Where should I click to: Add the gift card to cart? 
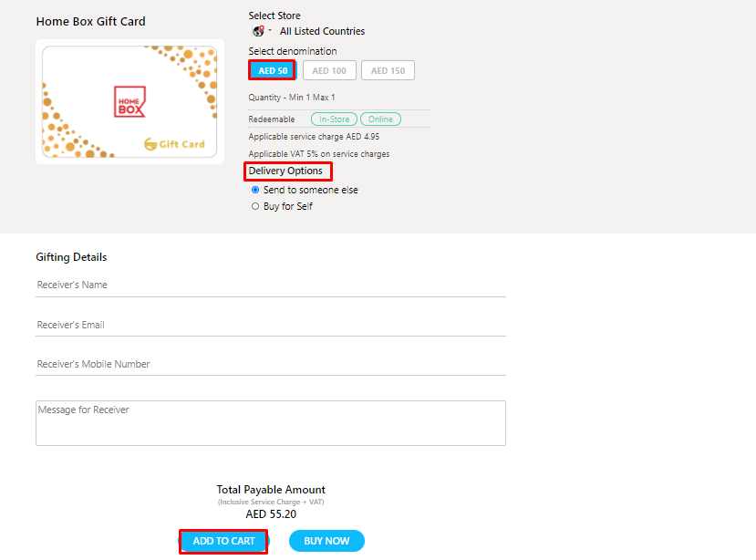(x=223, y=541)
